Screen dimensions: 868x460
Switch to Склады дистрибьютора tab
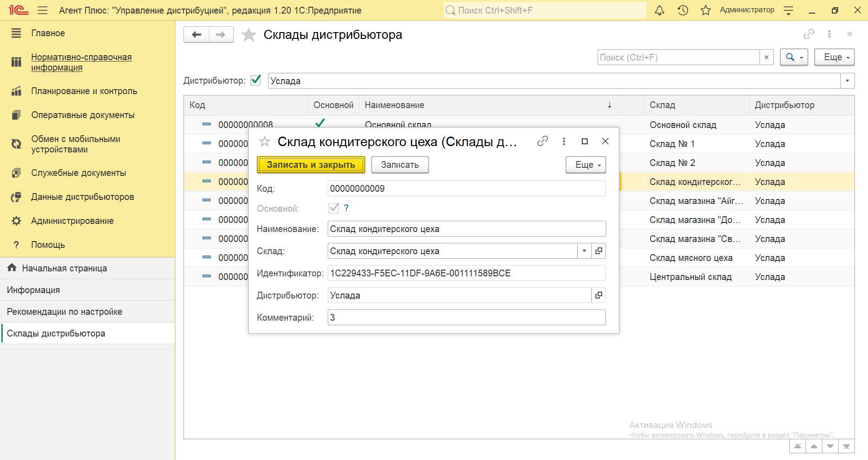click(x=87, y=333)
